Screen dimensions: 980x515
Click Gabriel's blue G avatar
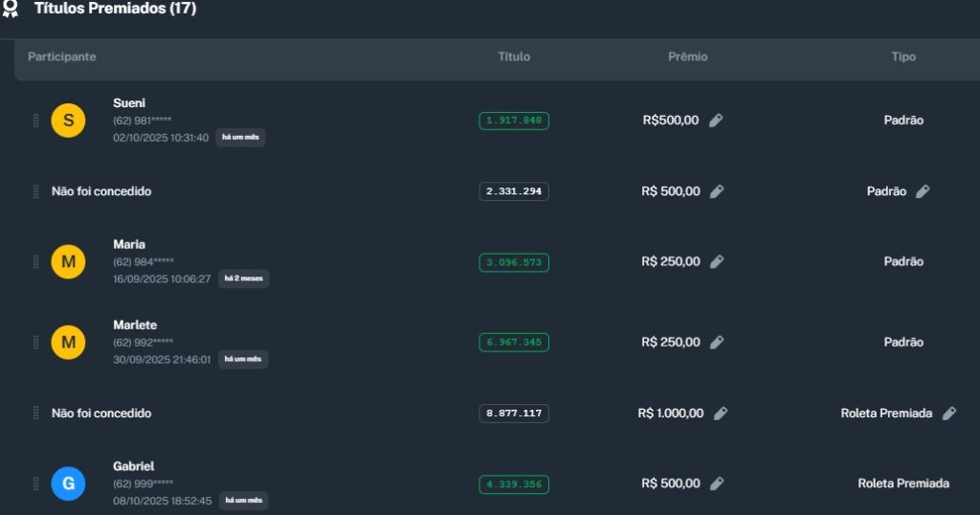(68, 483)
